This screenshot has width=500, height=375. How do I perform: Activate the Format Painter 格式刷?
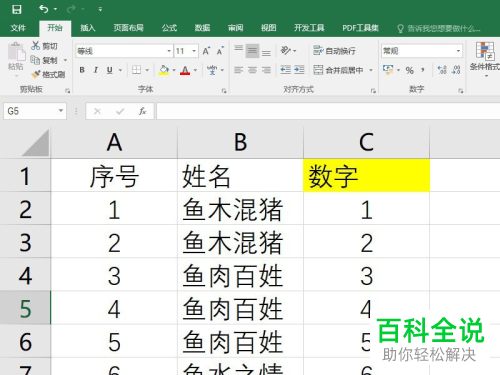(48, 74)
